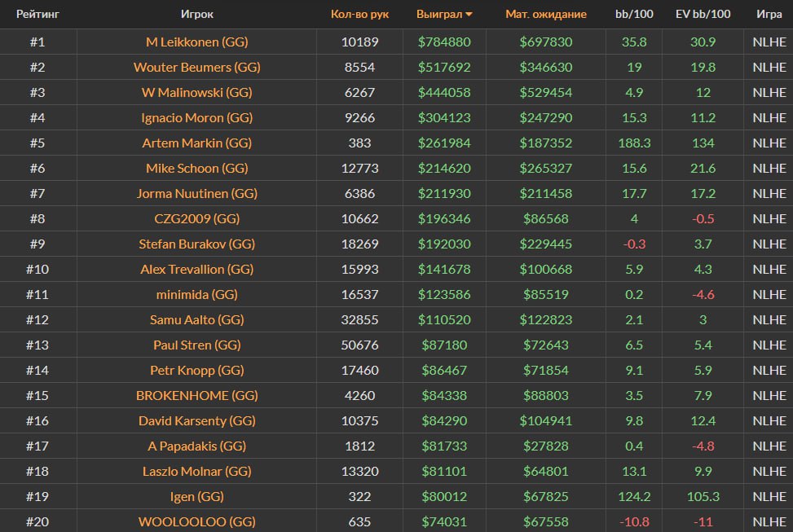The height and width of the screenshot is (532, 793).
Task: Sort by Мат. ожидание column header
Action: pyautogui.click(x=545, y=15)
